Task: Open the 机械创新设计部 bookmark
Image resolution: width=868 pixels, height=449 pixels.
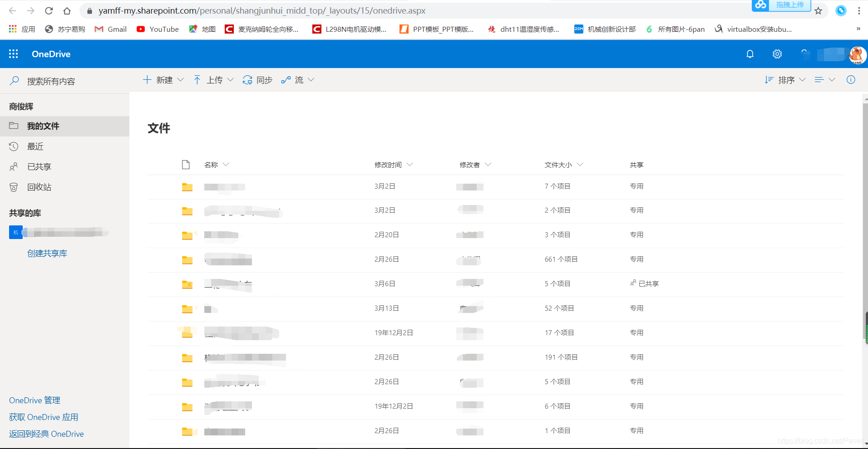Action: click(605, 29)
